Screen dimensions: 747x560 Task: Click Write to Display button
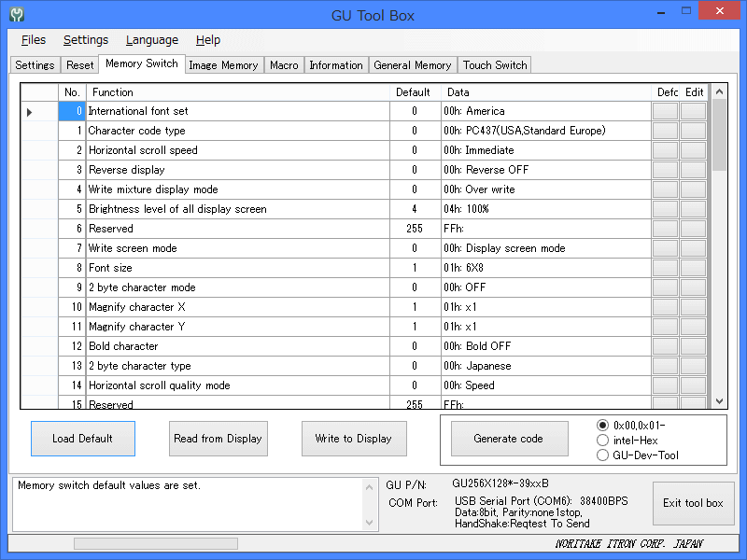[x=354, y=439]
